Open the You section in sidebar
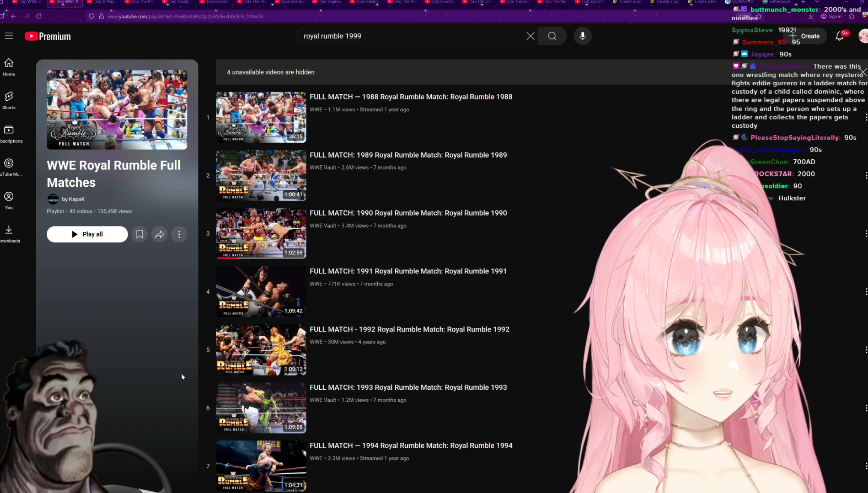868x493 pixels. click(x=9, y=201)
